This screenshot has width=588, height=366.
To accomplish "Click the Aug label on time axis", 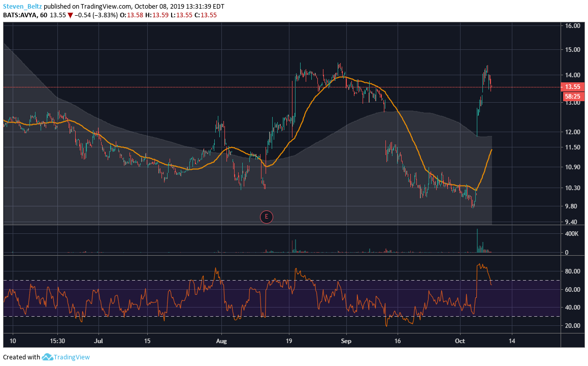I will (x=221, y=341).
